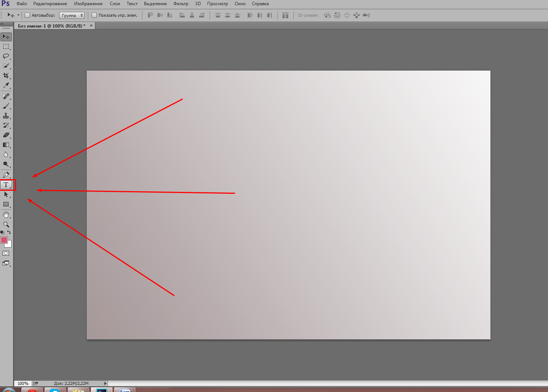Select the Gradient tool
Viewport: 548px width, 392px height.
6,145
